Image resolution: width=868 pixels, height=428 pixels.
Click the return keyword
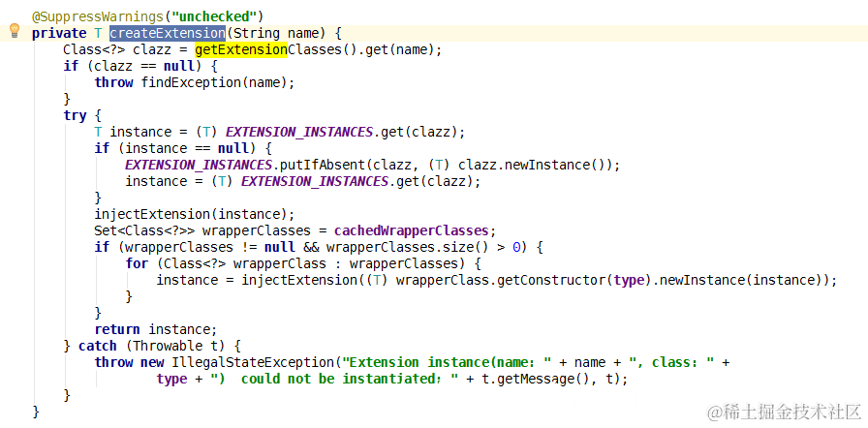coord(117,329)
